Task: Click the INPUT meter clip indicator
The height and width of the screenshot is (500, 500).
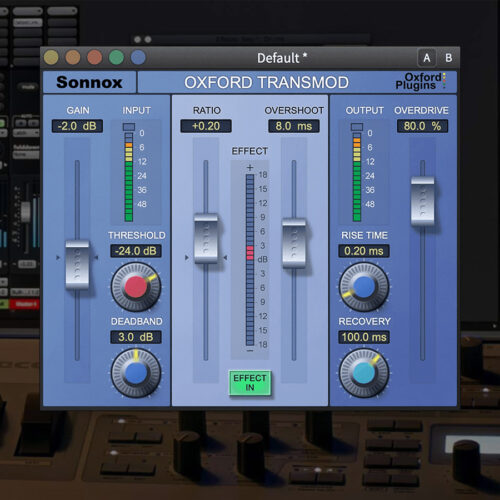Action: (x=129, y=127)
